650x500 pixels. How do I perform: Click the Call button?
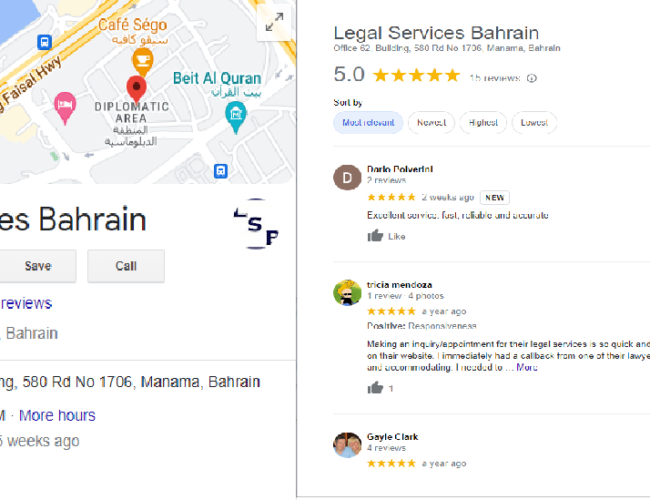pos(126,266)
